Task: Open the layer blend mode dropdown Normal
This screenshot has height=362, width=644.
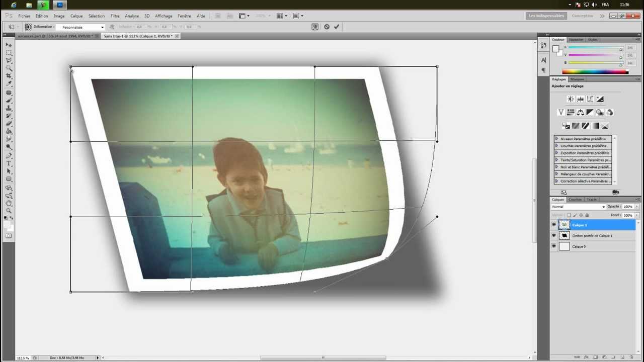Action: point(578,207)
